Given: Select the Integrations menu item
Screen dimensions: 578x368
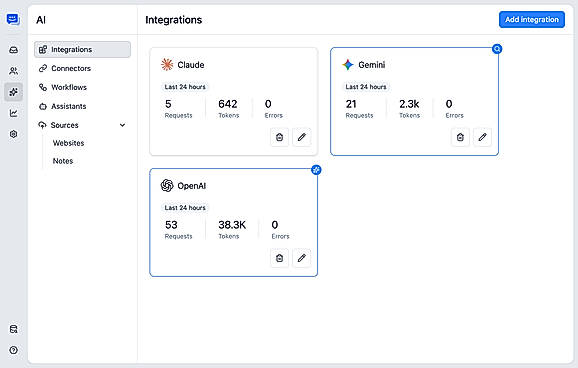Looking at the screenshot, I should [82, 49].
